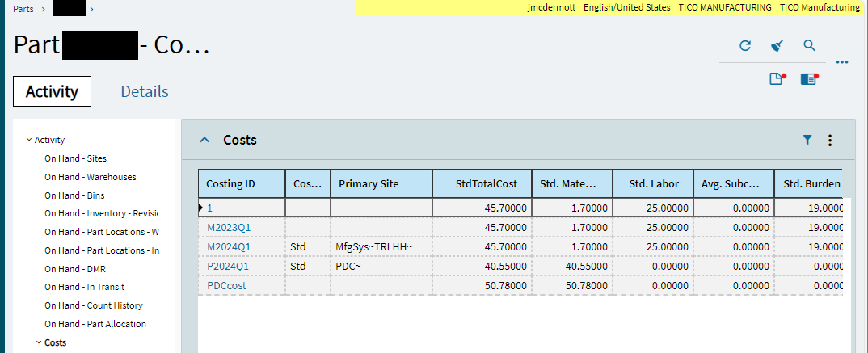The image size is (868, 353).
Task: Open the memo icon with red dot
Action: tap(777, 79)
